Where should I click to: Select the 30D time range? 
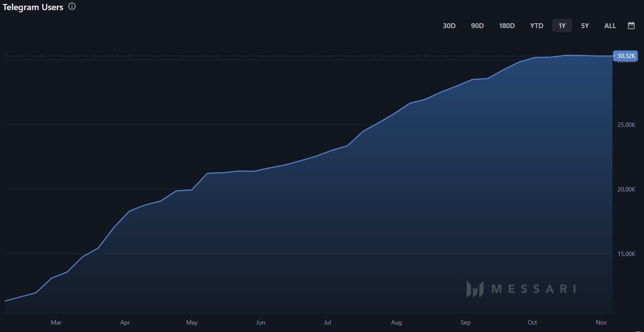(449, 26)
